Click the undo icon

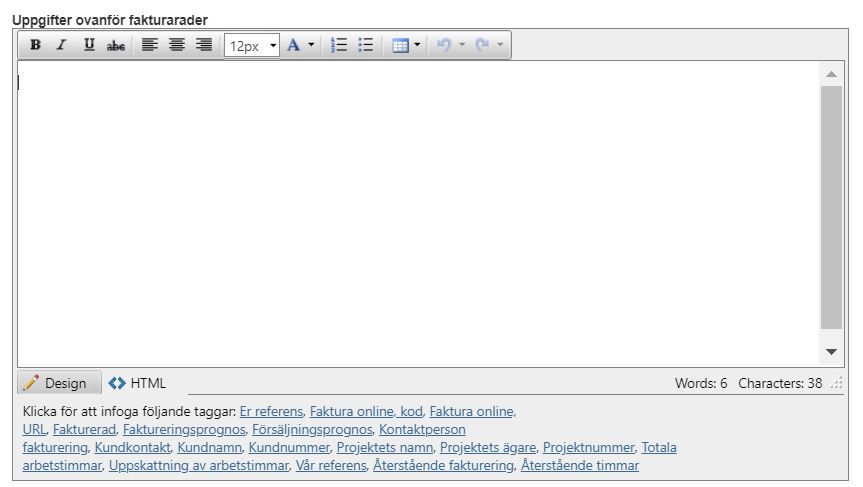coord(444,45)
